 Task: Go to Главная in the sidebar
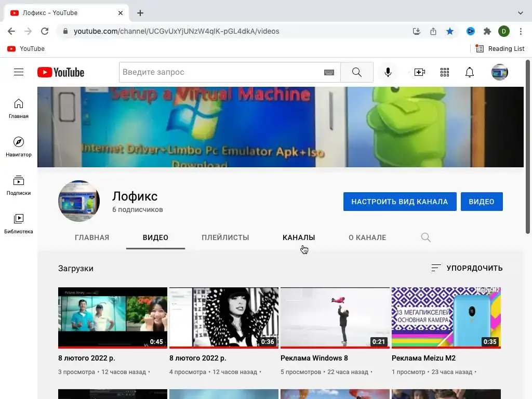coord(19,109)
